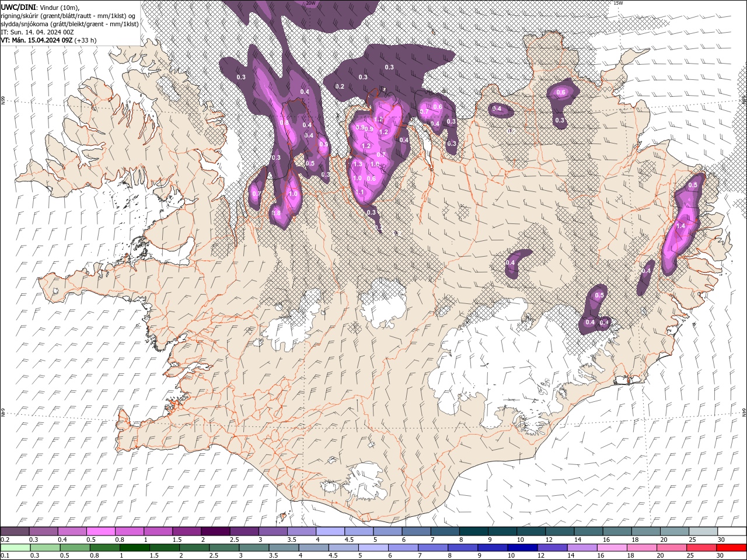Screen dimensions: 747x560
Task: Click the top legend swatch between 0.2 and 0.3
Action: pos(15,531)
